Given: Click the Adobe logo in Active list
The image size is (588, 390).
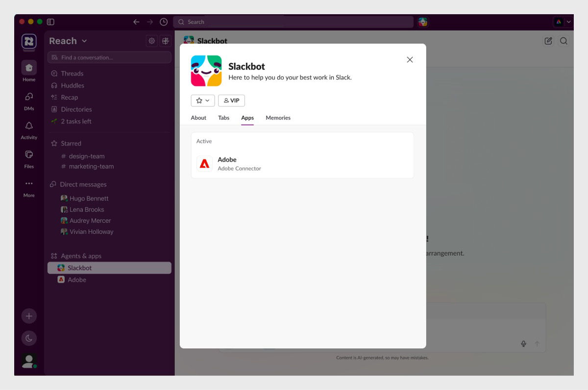Looking at the screenshot, I should (x=204, y=164).
